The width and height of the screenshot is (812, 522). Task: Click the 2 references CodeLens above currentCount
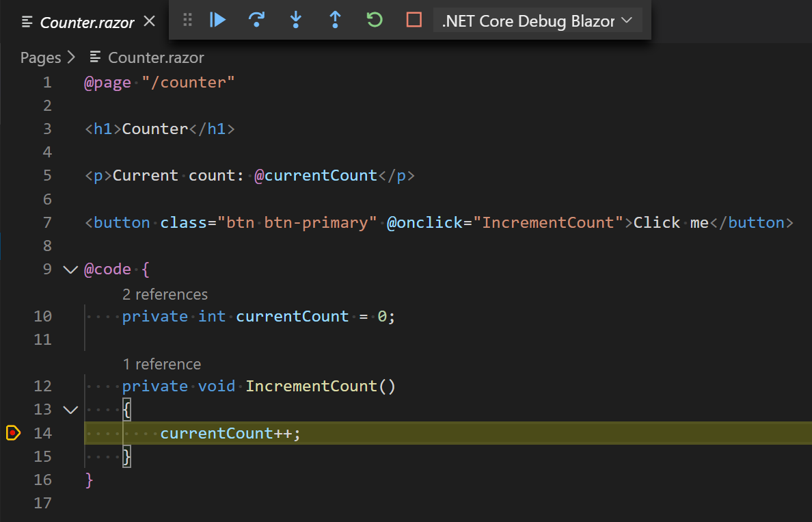tap(165, 294)
